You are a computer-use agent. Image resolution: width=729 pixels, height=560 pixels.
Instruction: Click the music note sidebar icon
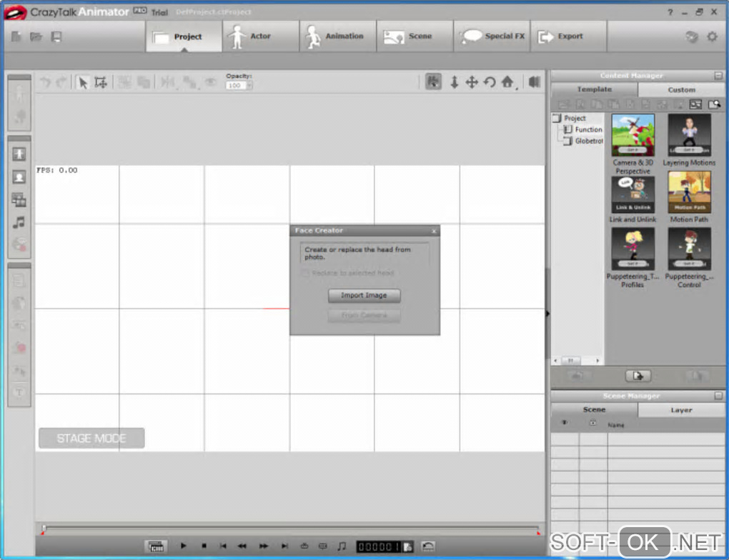(x=19, y=223)
